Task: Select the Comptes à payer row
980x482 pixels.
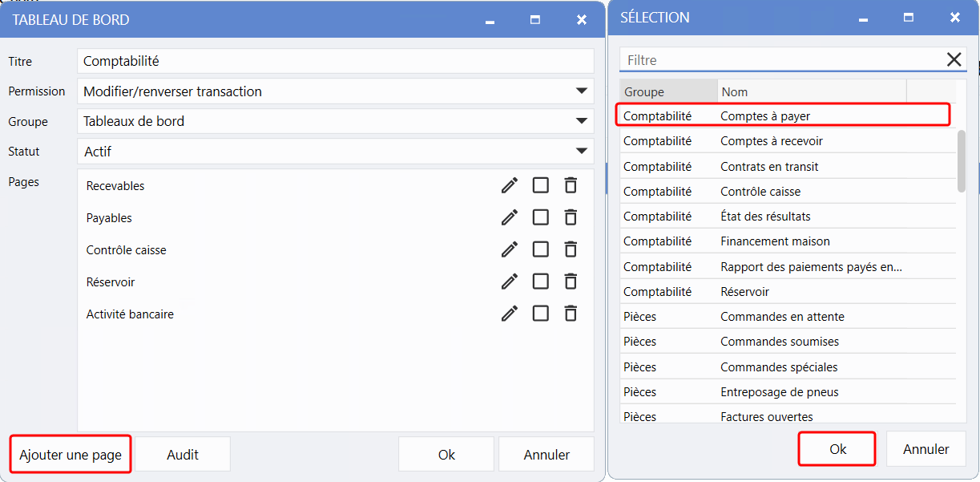Action: pos(782,115)
